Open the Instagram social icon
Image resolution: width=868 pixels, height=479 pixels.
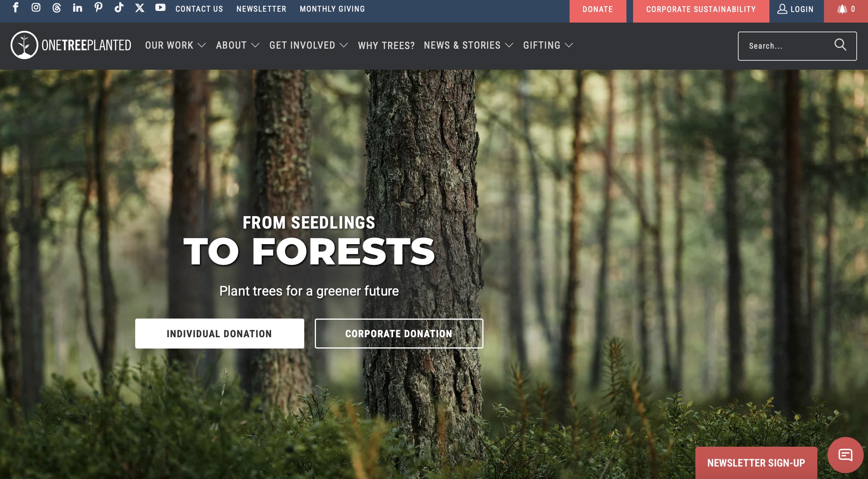(36, 8)
